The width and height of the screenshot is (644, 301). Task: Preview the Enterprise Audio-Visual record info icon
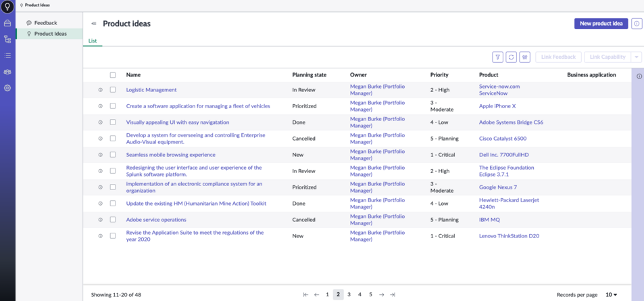pos(100,139)
